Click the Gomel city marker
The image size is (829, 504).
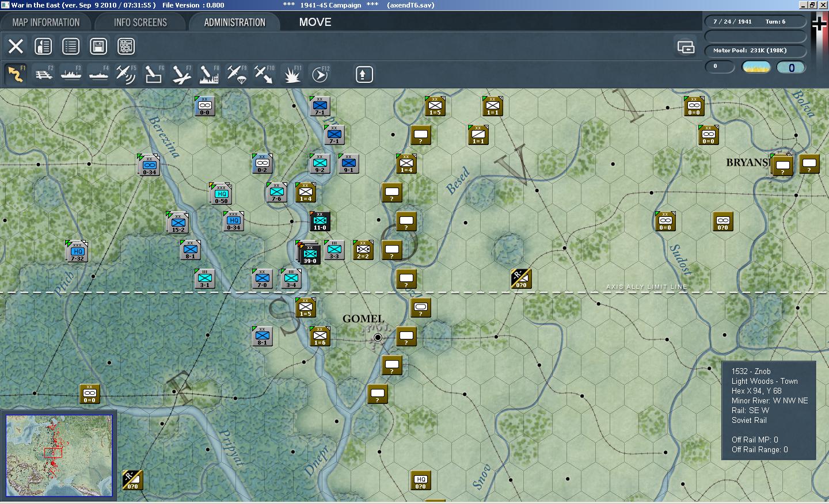[378, 337]
